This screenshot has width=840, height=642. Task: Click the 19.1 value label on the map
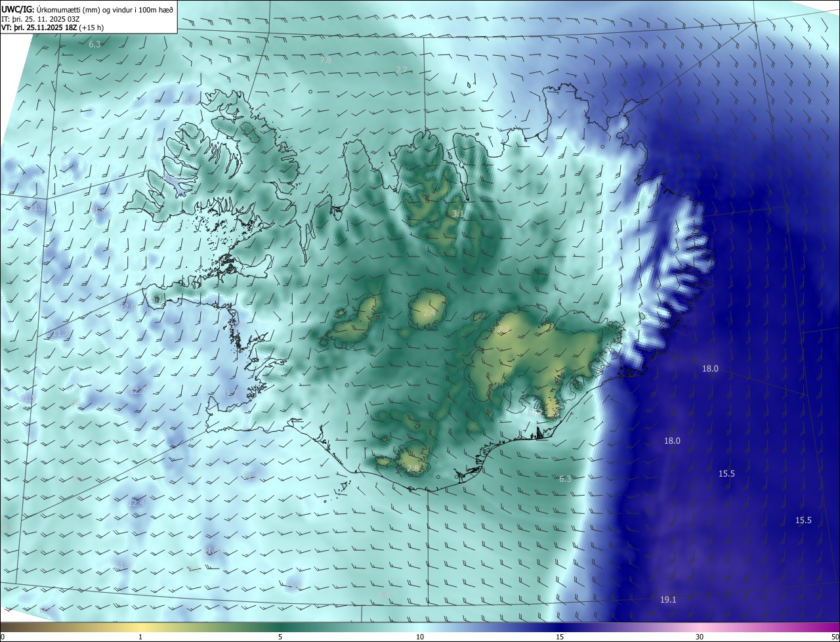668,599
